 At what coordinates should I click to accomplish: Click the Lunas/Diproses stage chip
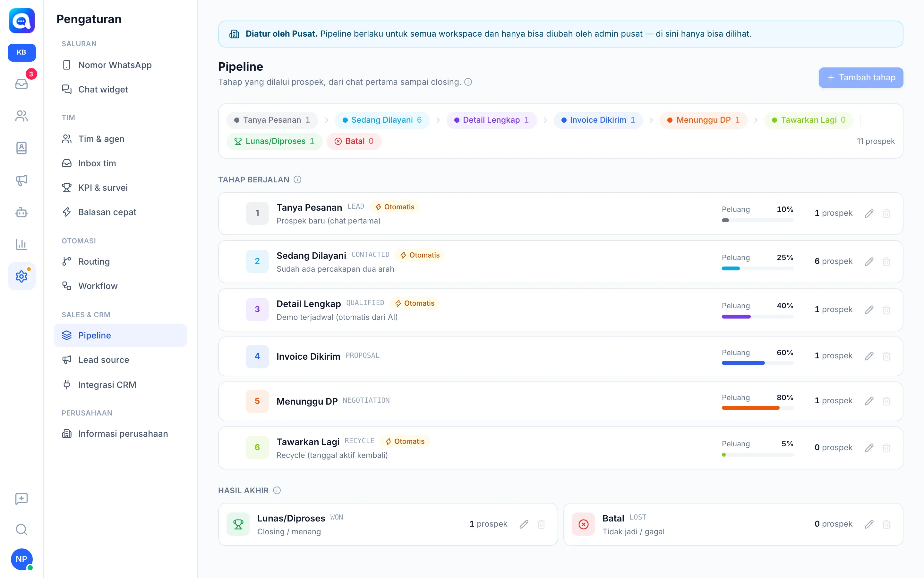[274, 141]
